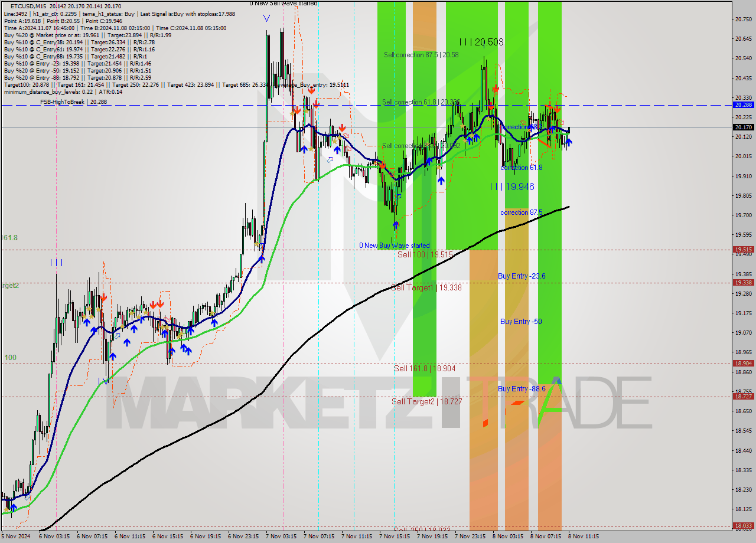Click 'Buy %20 @ Market price' info line
The width and height of the screenshot is (756, 543).
[87, 35]
